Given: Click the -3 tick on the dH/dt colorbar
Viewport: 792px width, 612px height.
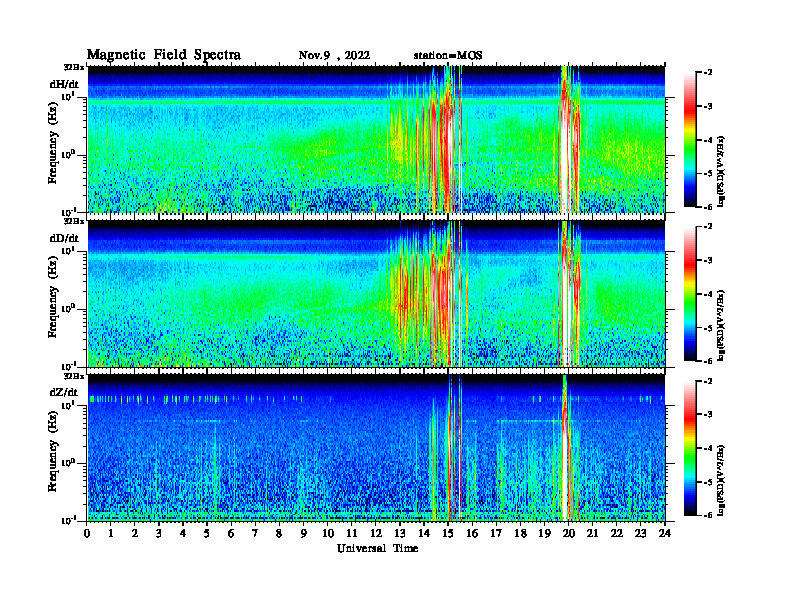Looking at the screenshot, I should [708, 107].
